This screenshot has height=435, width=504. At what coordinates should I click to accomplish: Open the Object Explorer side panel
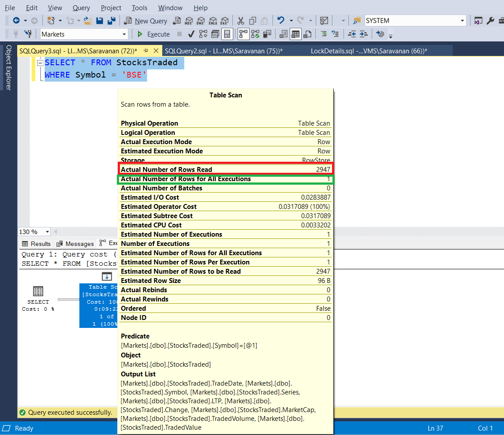click(x=8, y=67)
